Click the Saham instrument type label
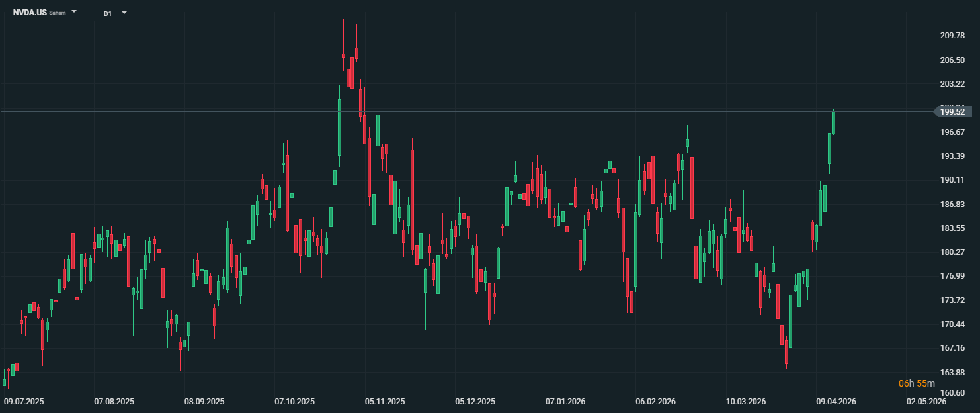This screenshot has height=413, width=980. click(58, 13)
